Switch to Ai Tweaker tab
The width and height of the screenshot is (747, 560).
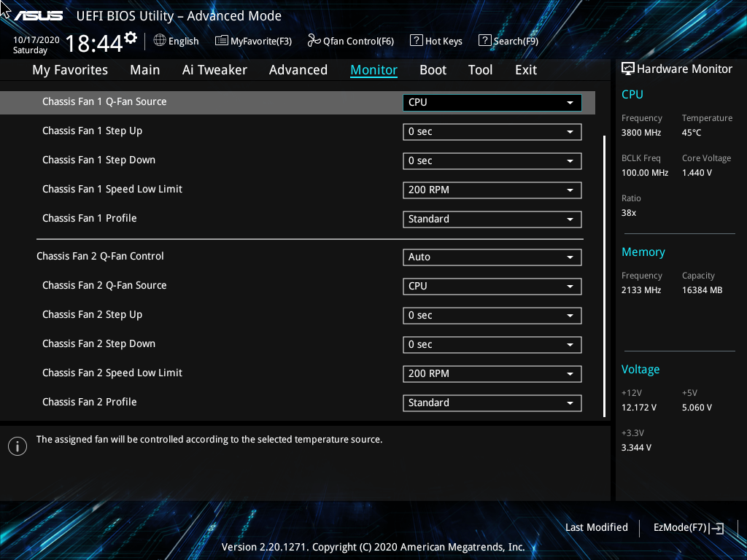pos(214,70)
